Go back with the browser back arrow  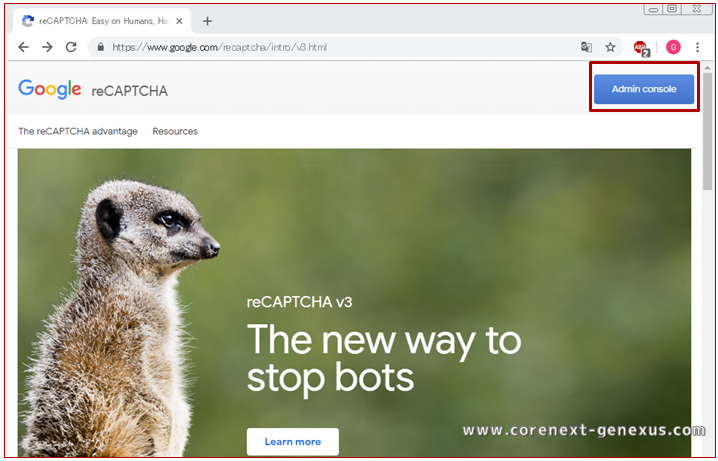[x=23, y=47]
